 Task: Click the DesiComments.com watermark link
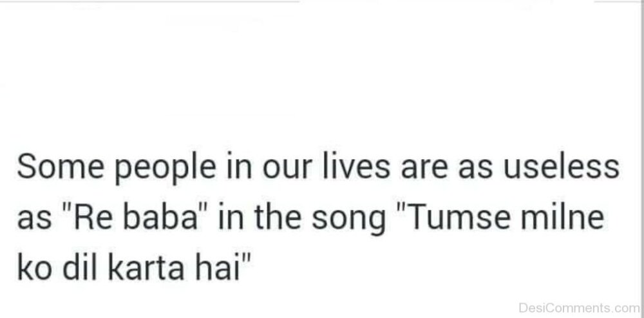(x=579, y=307)
